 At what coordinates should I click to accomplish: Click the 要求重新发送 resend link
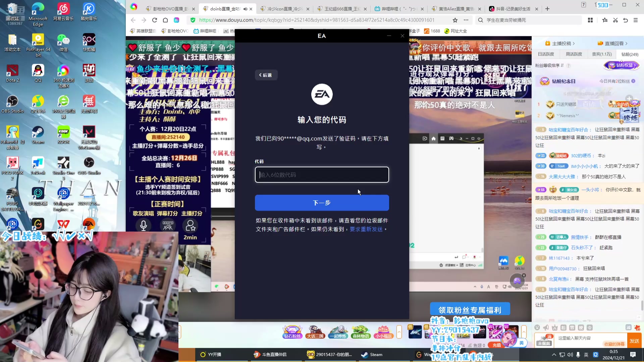[366, 229]
